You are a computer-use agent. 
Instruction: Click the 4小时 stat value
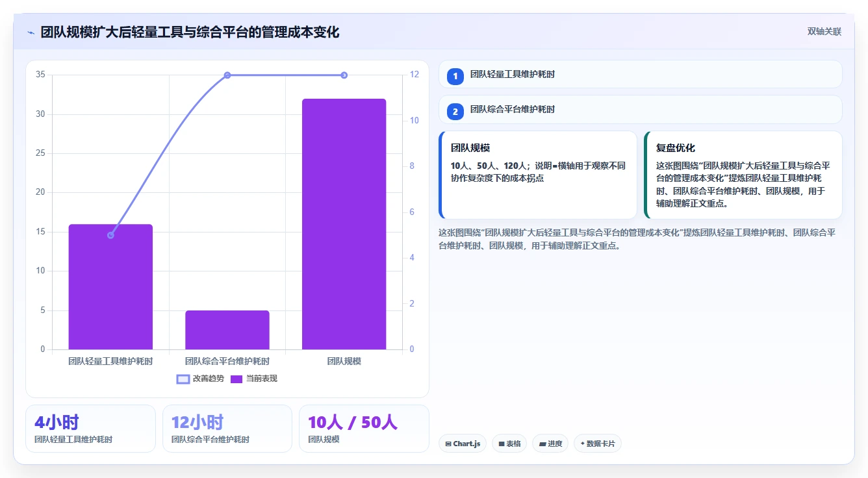pos(57,422)
